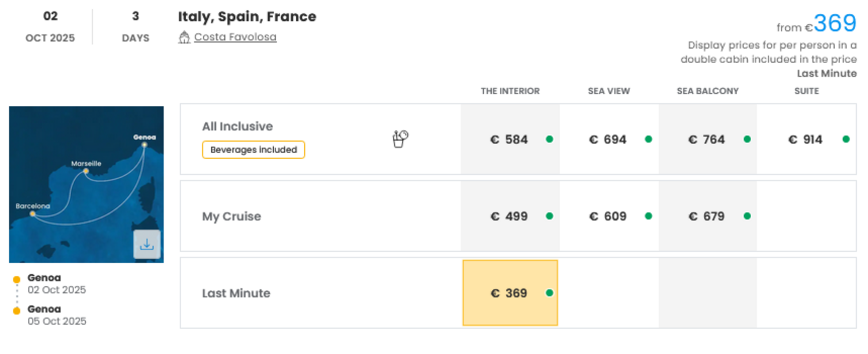Click the itinerary route map thumbnail

[x=86, y=185]
